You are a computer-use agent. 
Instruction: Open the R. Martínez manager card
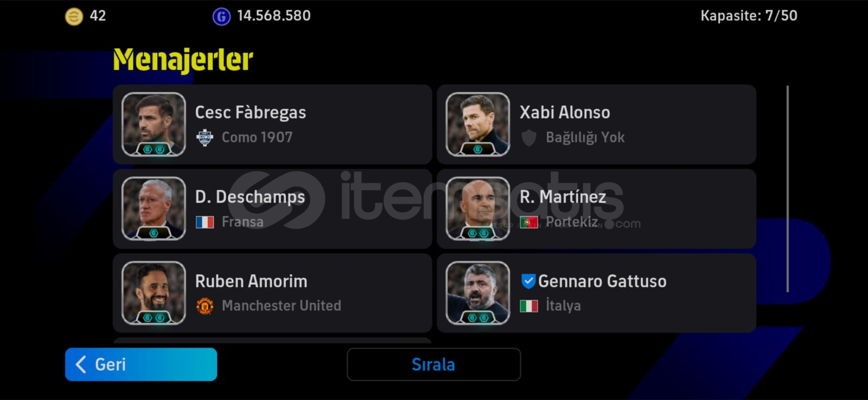[596, 209]
